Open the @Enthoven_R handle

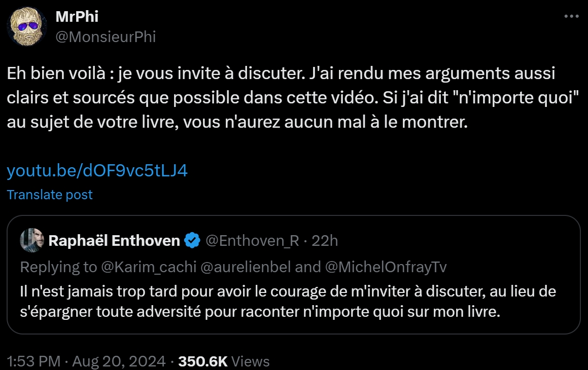(252, 241)
